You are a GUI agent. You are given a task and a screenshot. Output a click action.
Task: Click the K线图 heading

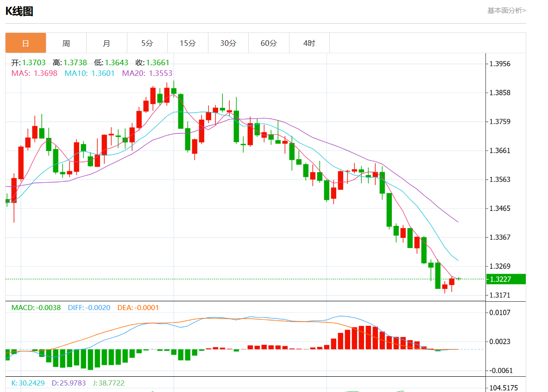click(19, 11)
